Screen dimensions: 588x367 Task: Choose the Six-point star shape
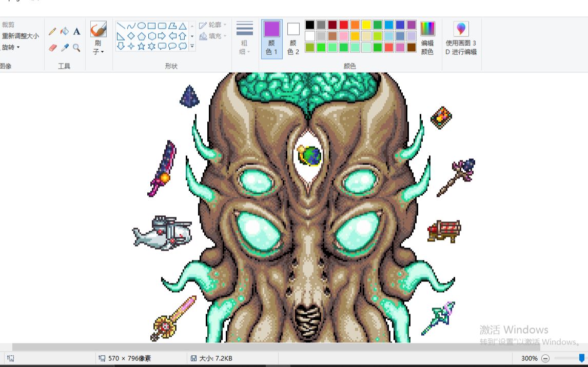point(151,46)
